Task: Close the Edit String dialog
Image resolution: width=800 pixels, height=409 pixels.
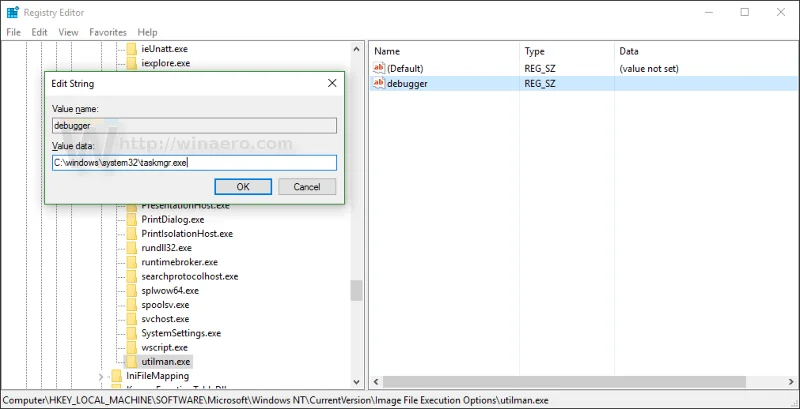Action: point(332,83)
